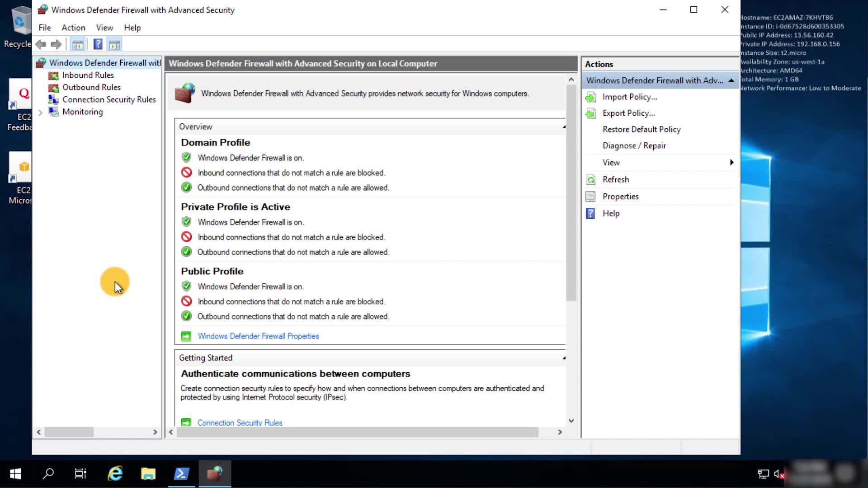Open Connection Security Rules tree node
Viewport: 868px width, 488px height.
click(x=108, y=99)
